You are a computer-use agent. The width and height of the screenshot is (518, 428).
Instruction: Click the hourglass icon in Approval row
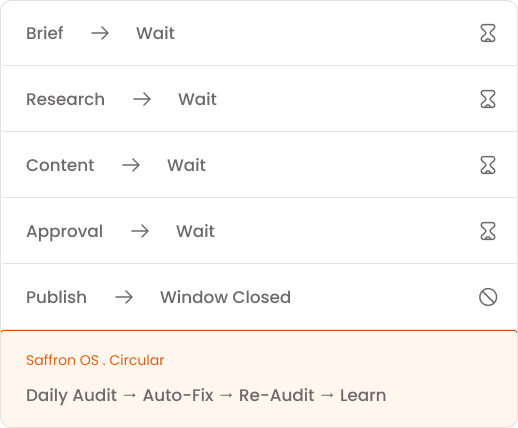pyautogui.click(x=488, y=231)
